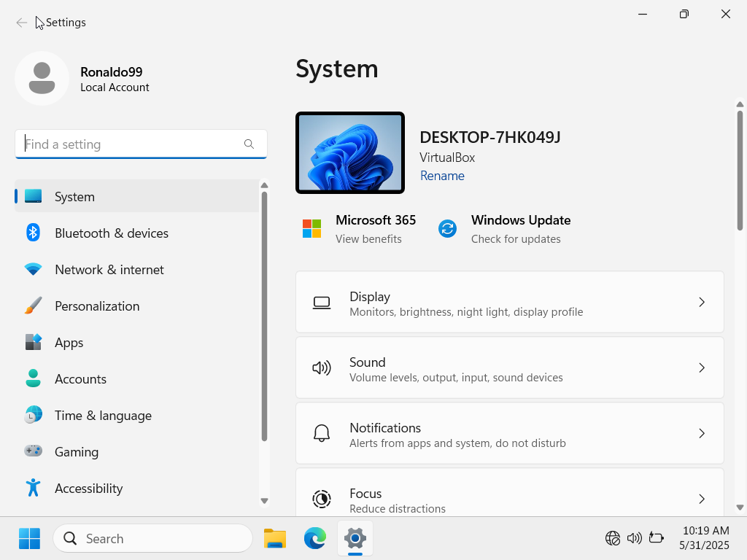The image size is (747, 560).
Task: Click the Apps icon in sidebar
Action: coord(33,342)
